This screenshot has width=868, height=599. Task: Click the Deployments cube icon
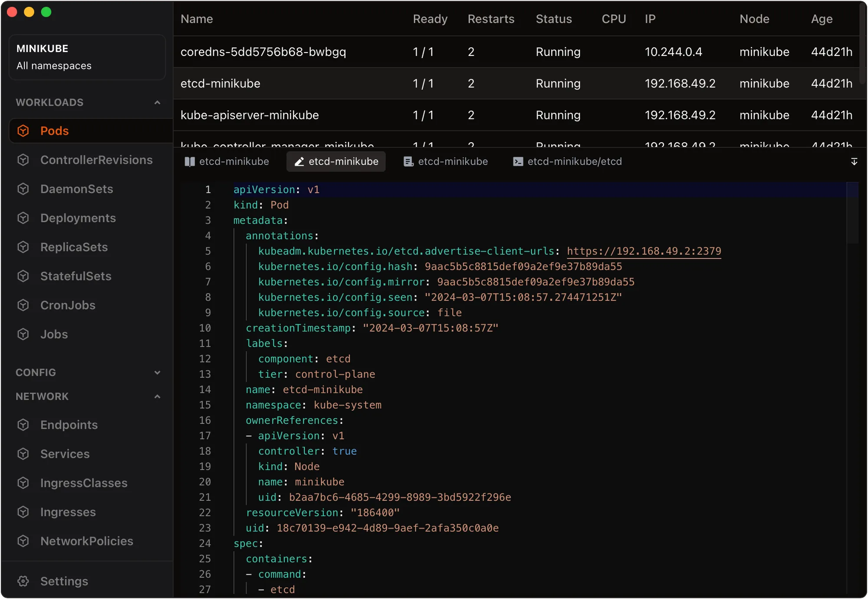coord(23,218)
